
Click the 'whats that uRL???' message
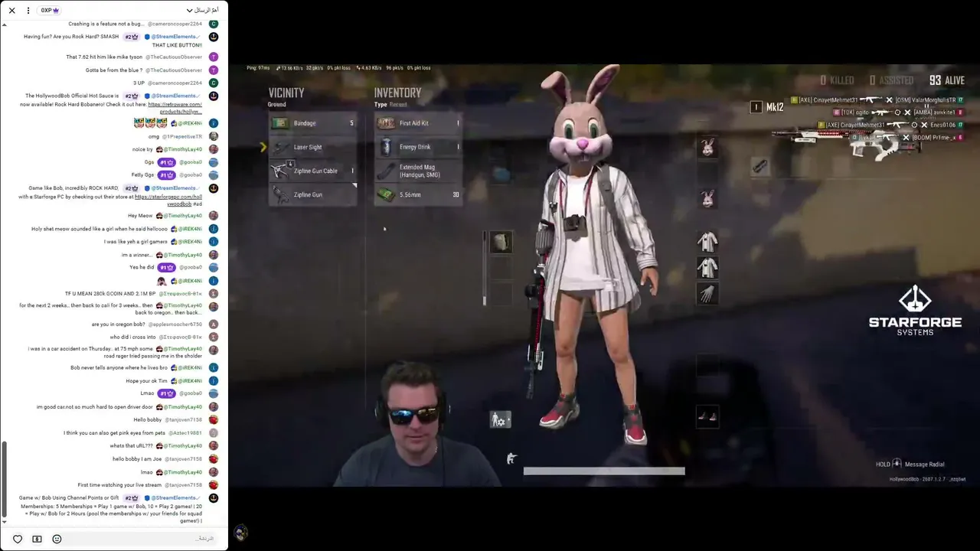point(132,445)
